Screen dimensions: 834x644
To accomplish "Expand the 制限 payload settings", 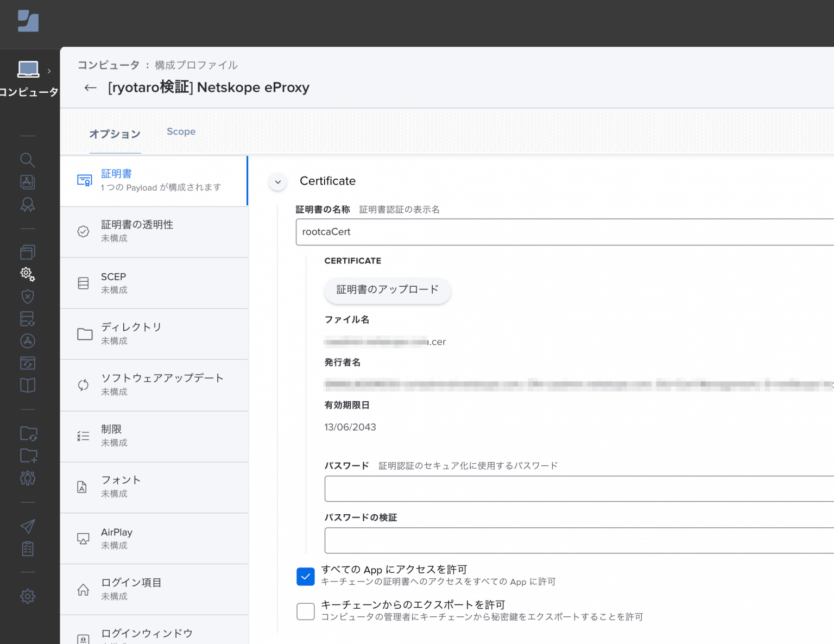I will [x=154, y=436].
